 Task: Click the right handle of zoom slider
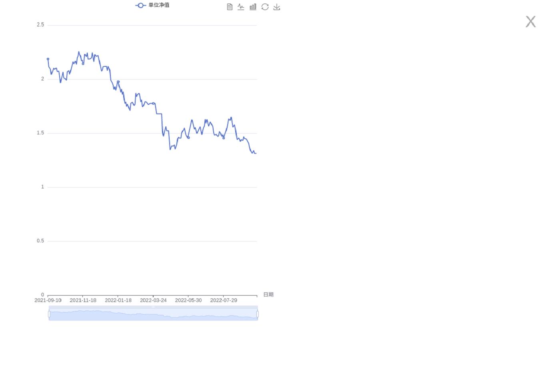pos(257,314)
